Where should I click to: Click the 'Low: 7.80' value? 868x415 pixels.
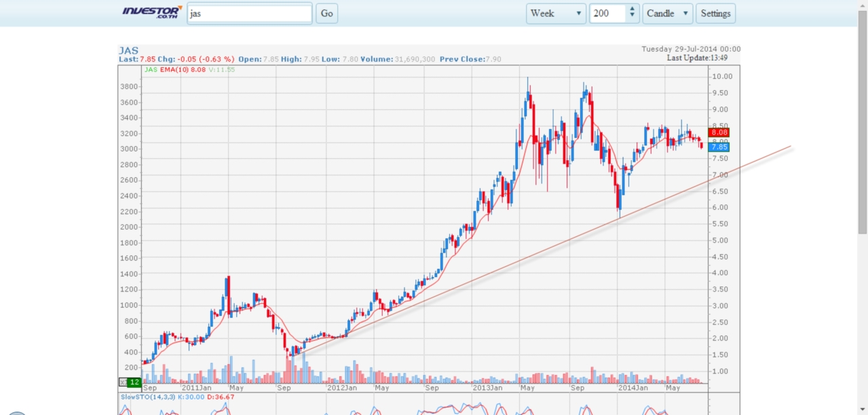(340, 60)
